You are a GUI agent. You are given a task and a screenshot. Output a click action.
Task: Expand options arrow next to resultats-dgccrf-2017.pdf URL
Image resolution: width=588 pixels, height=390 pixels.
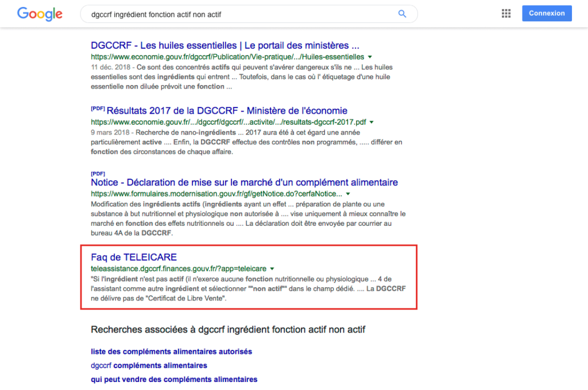pyautogui.click(x=372, y=122)
